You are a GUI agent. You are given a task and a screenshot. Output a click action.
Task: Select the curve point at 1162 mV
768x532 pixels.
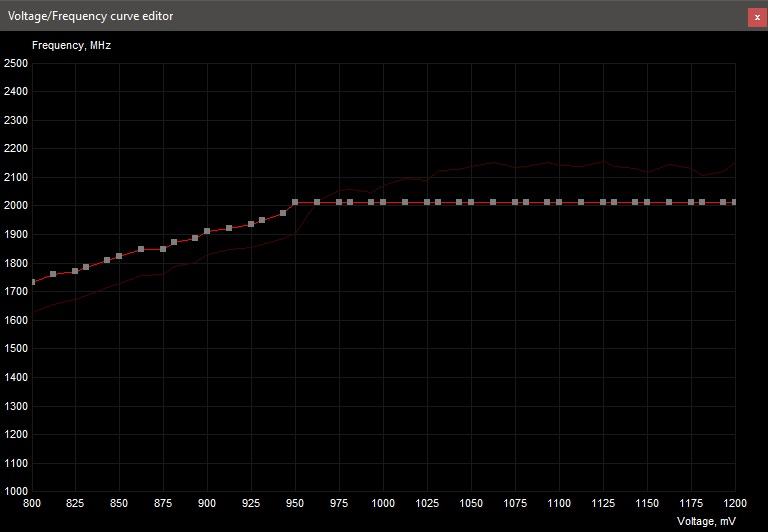669,202
